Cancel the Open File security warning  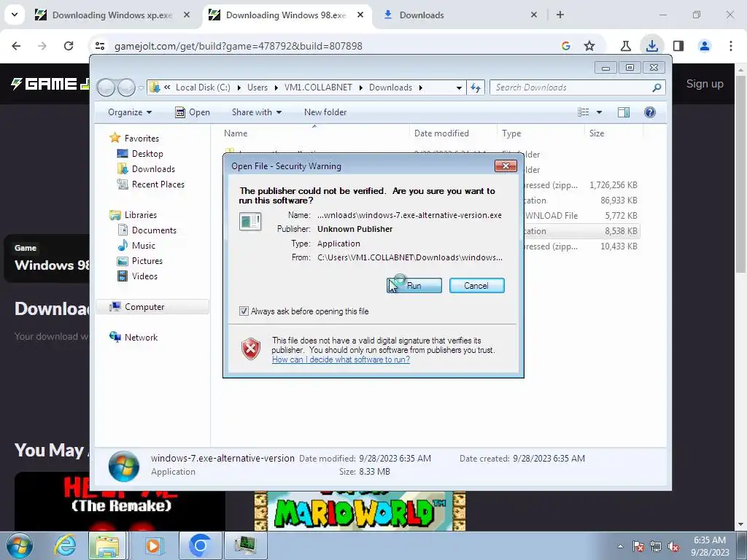476,285
